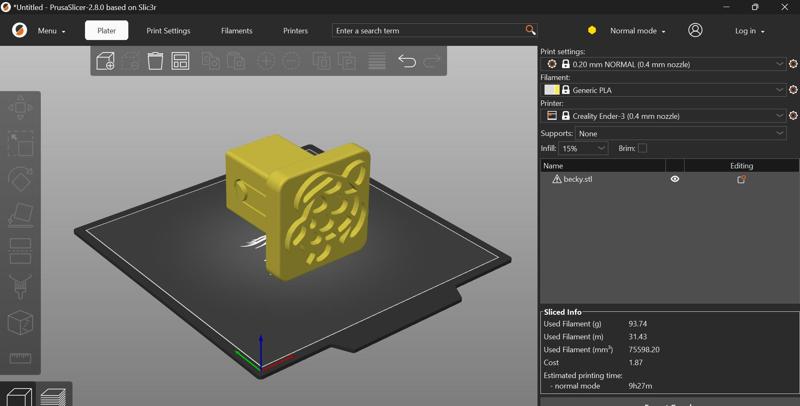800x406 pixels.
Task: Switch to the Print Settings tab
Action: coord(168,31)
